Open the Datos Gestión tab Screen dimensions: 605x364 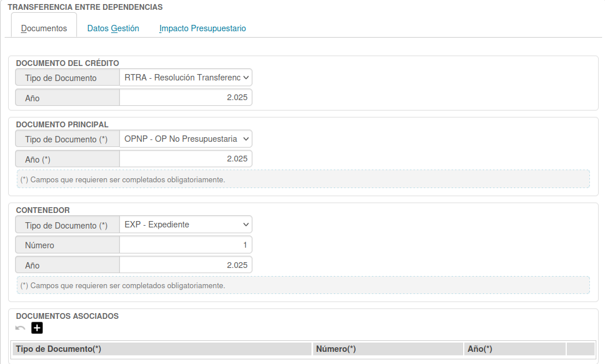point(113,28)
